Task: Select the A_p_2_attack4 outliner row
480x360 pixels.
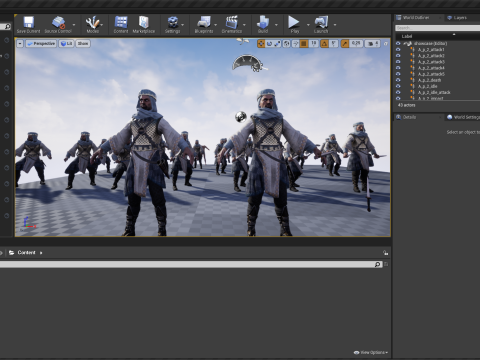Action: coord(438,68)
